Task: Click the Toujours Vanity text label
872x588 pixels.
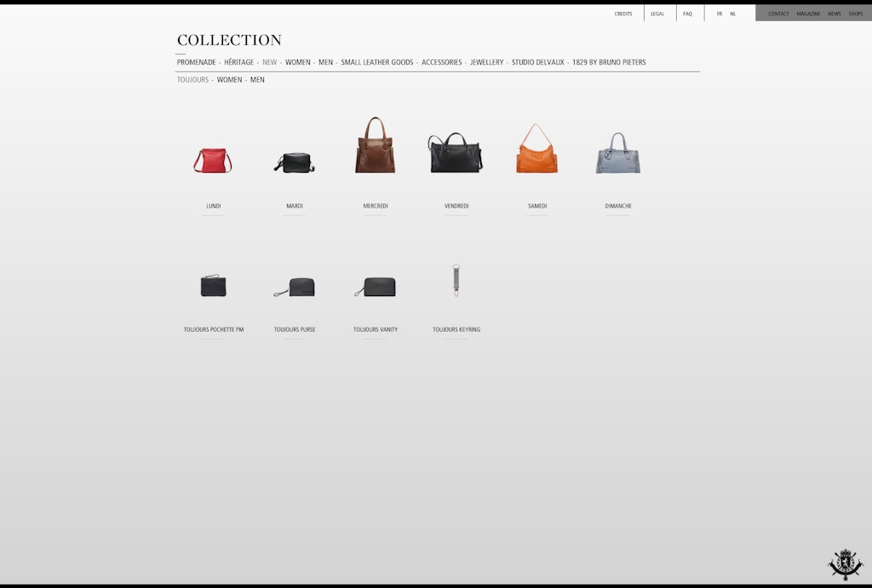Action: (x=376, y=329)
